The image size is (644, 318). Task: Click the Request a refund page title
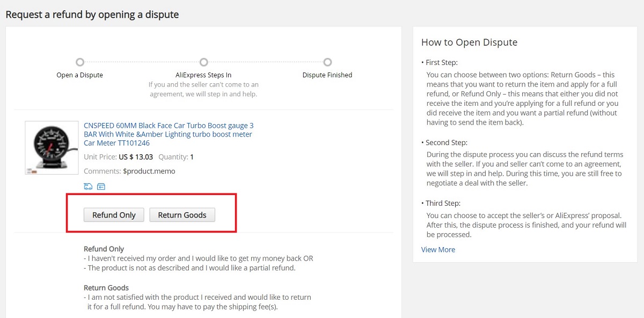click(92, 15)
